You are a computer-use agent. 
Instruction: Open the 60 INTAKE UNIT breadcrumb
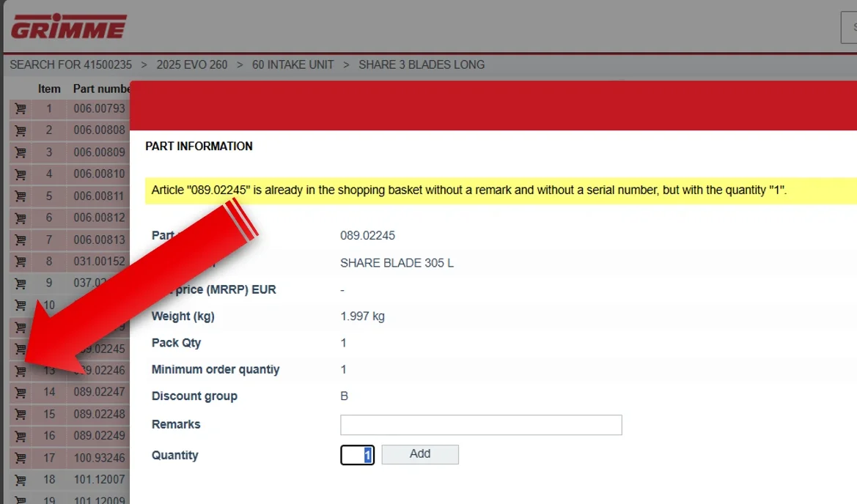(x=293, y=64)
